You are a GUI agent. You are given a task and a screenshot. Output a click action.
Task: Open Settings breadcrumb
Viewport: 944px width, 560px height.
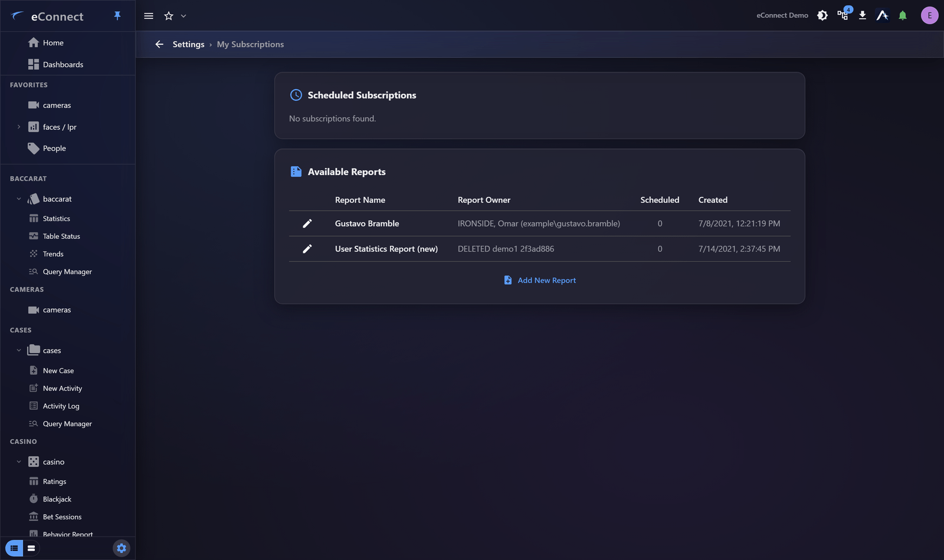coord(188,44)
